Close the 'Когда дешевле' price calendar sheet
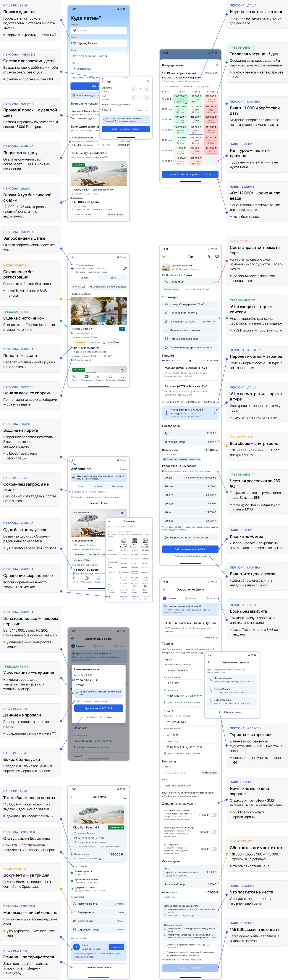 [x=217, y=65]
